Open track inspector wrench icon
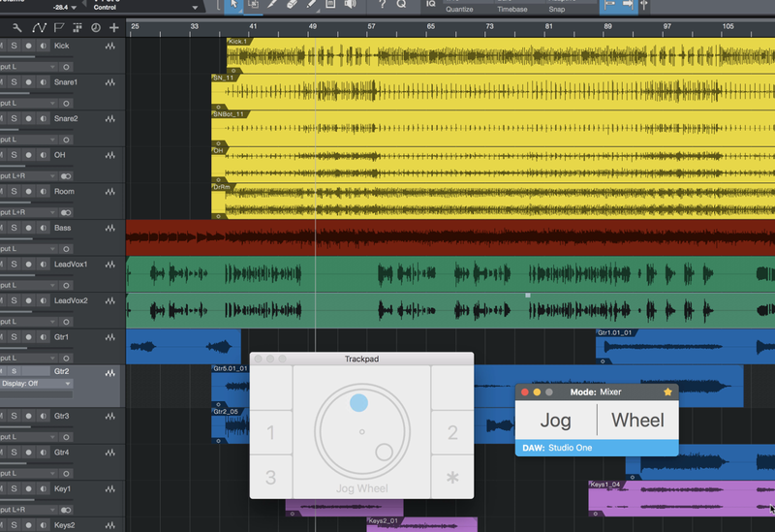Screen dimensions: 775x532 tap(16, 28)
